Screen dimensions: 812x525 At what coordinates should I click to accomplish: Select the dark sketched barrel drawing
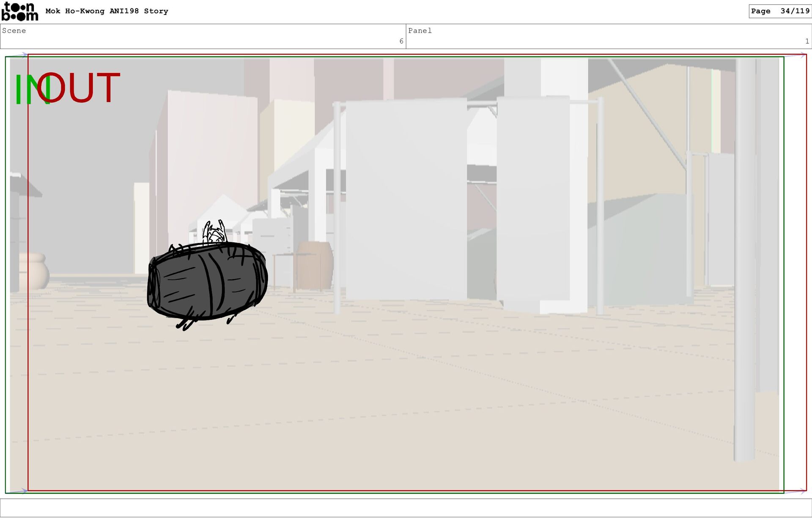[x=207, y=282]
